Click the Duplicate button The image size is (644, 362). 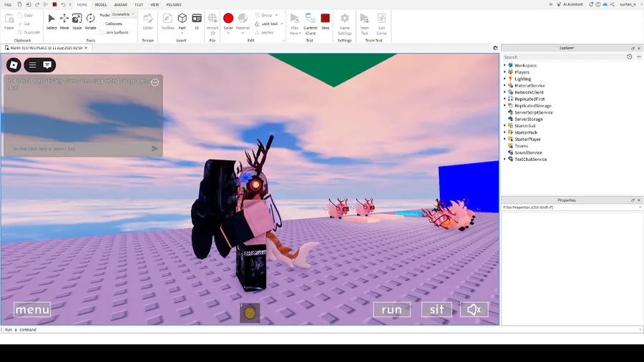click(29, 32)
